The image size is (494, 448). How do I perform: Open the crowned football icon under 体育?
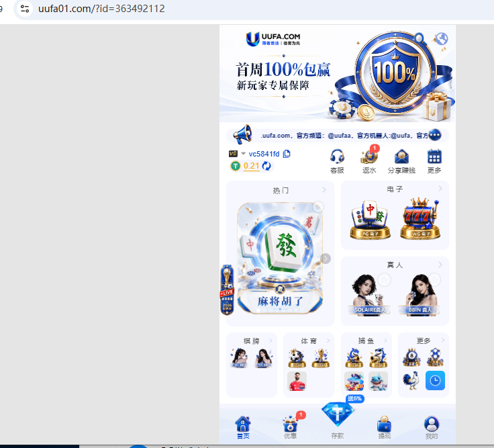click(297, 358)
